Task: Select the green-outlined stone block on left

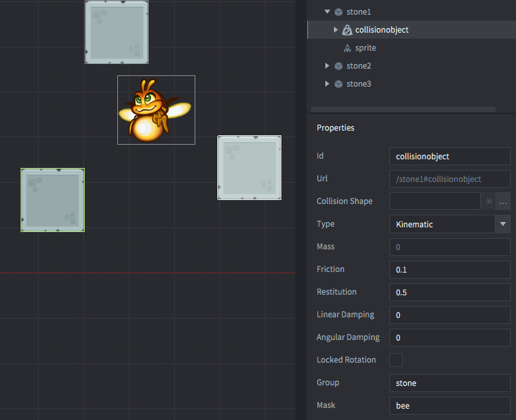Action: (53, 200)
